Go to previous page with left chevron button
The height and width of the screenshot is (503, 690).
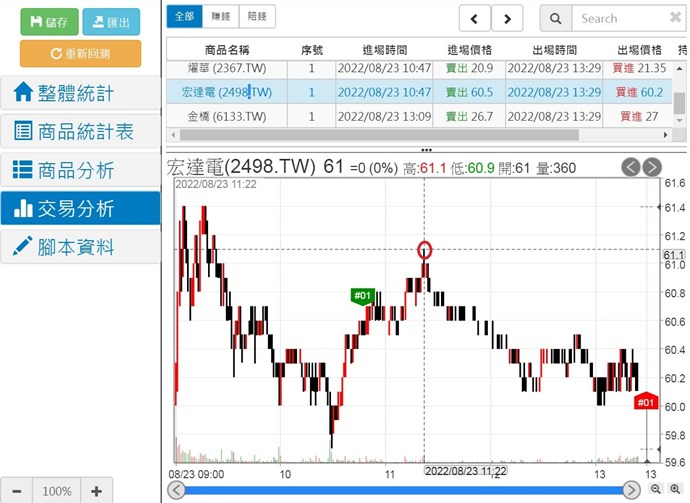(474, 18)
